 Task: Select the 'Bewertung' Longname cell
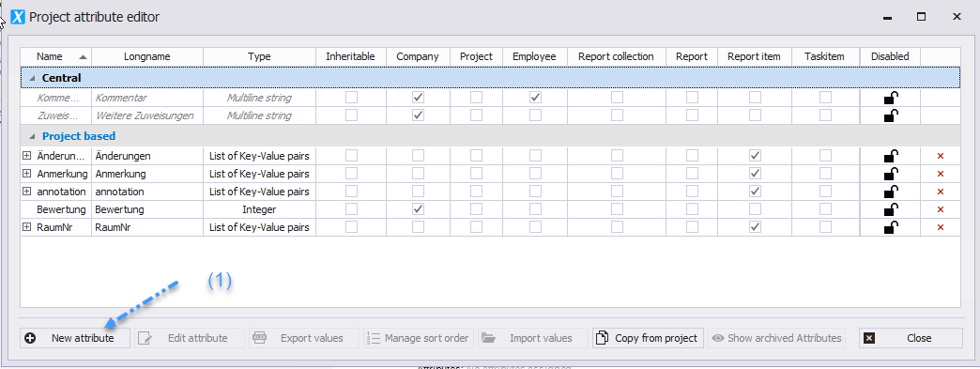[x=147, y=209]
